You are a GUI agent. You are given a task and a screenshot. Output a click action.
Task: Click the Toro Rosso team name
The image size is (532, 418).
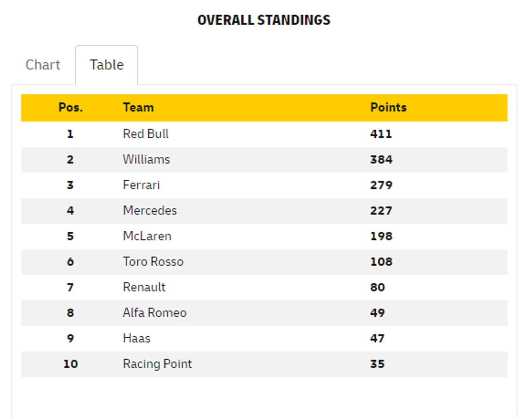tap(153, 262)
